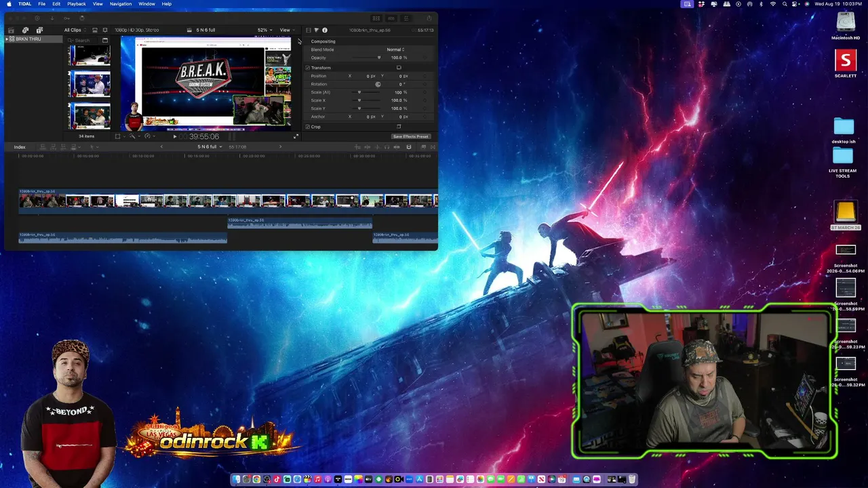Toggle the inspector layout icon
The width and height of the screenshot is (868, 488).
(x=406, y=18)
